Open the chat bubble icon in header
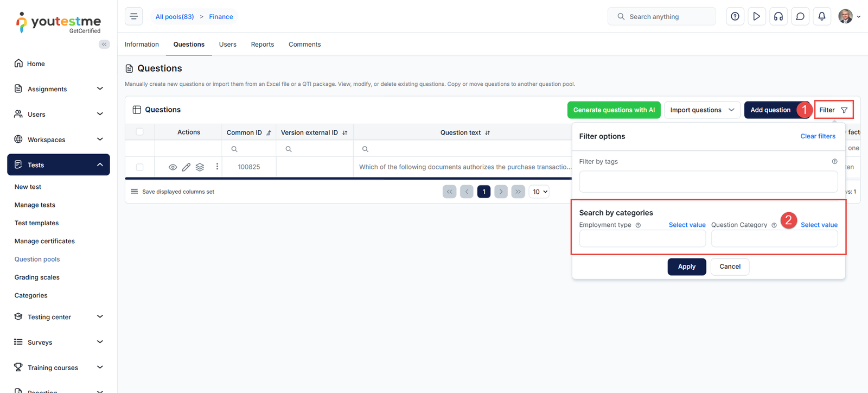The image size is (868, 393). coord(800,16)
